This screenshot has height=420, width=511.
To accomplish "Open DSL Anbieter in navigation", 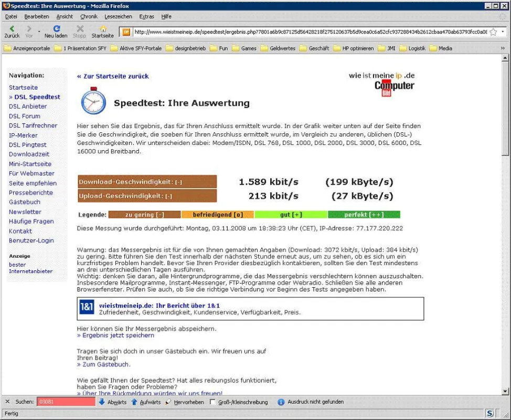I will pyautogui.click(x=28, y=106).
